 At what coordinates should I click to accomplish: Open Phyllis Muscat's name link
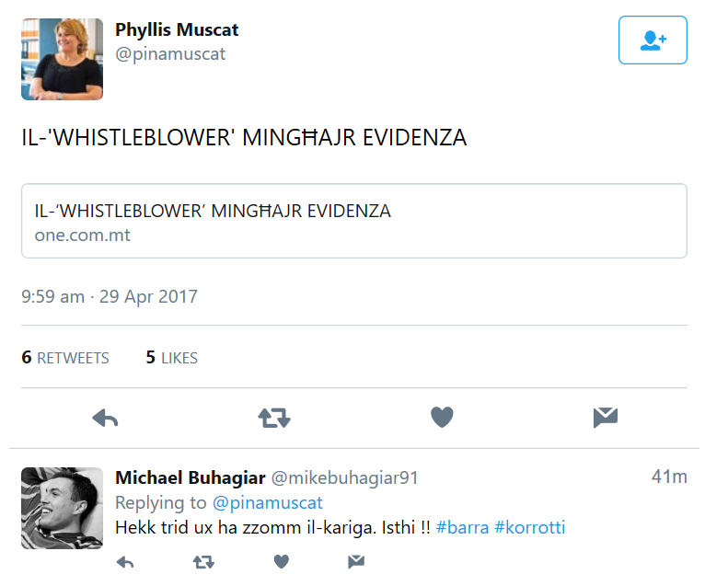(177, 29)
